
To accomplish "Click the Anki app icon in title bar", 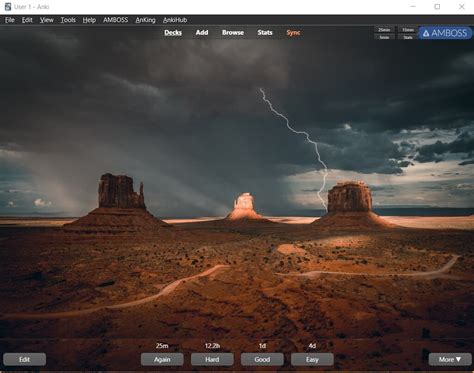I will click(8, 7).
